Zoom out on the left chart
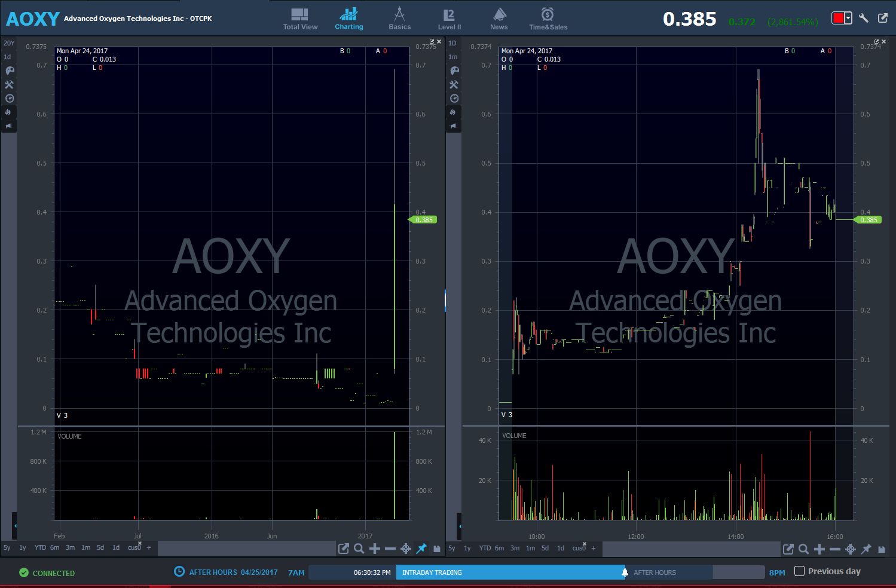Image resolution: width=896 pixels, height=588 pixels. point(390,549)
